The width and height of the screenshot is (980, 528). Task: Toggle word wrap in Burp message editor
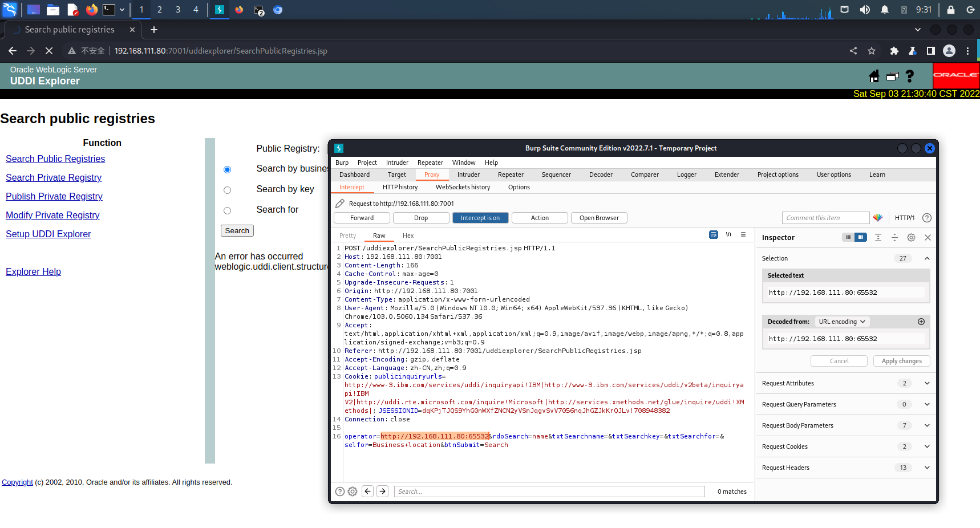click(x=714, y=234)
